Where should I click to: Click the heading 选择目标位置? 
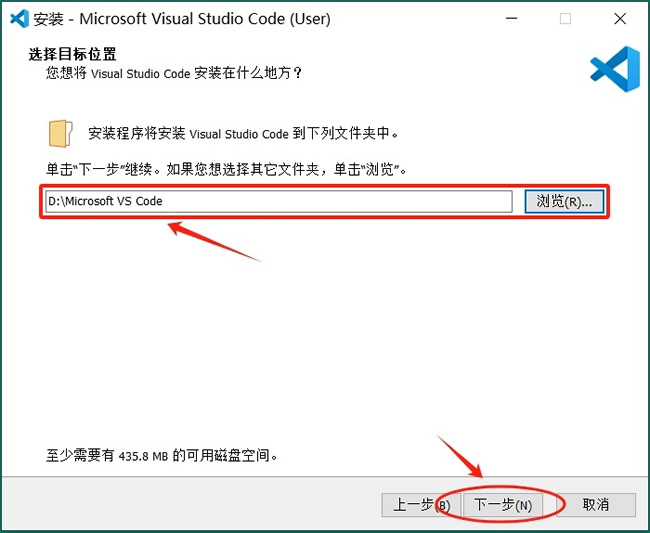[x=73, y=54]
